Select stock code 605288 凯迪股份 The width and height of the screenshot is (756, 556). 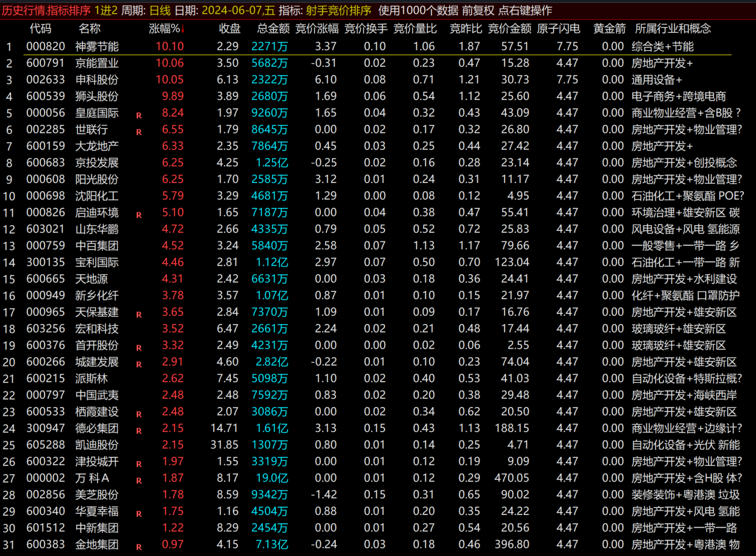pyautogui.click(x=46, y=445)
